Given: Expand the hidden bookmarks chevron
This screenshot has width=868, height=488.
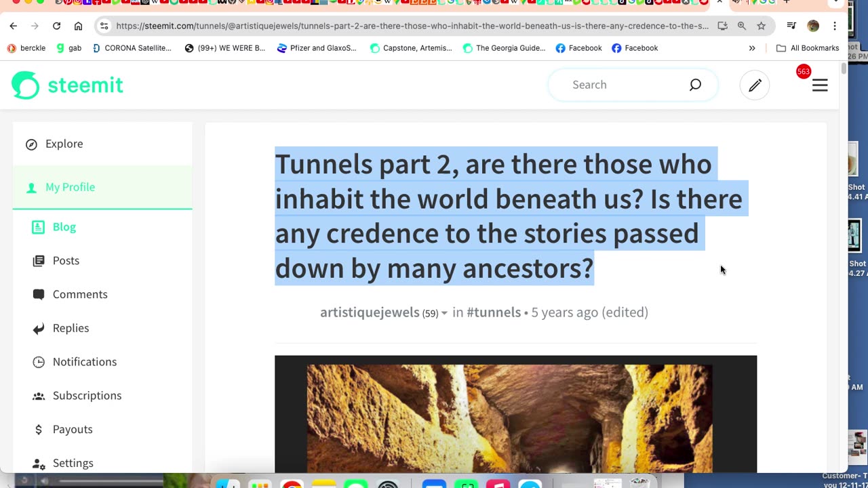Looking at the screenshot, I should click(752, 48).
